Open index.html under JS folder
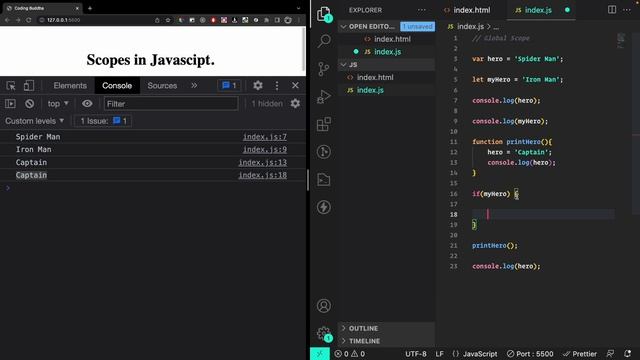The width and height of the screenshot is (640, 360). pos(386,77)
